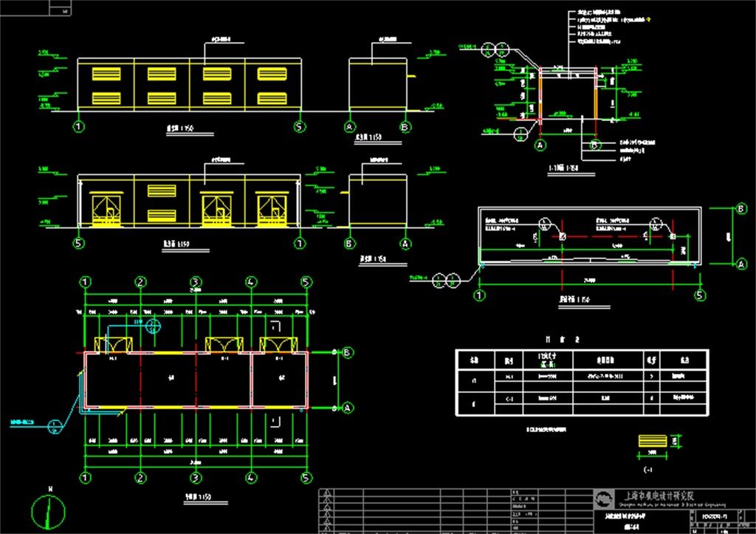Select axis bubble A under the 1-1 section
The height and width of the screenshot is (534, 756).
540,146
